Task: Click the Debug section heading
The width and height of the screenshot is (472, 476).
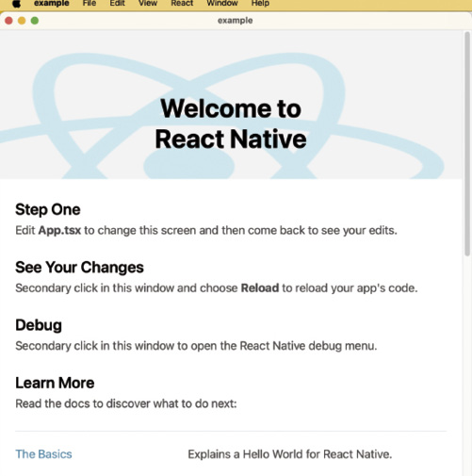Action: pyautogui.click(x=39, y=325)
